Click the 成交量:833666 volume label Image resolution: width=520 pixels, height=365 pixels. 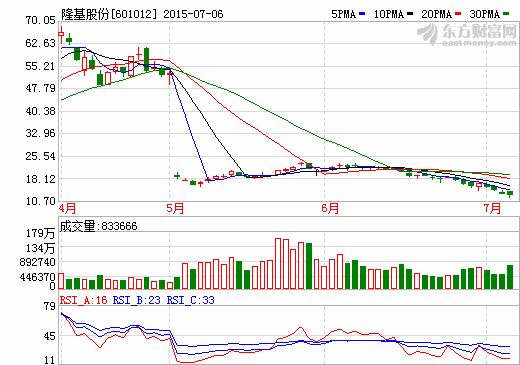click(x=98, y=226)
